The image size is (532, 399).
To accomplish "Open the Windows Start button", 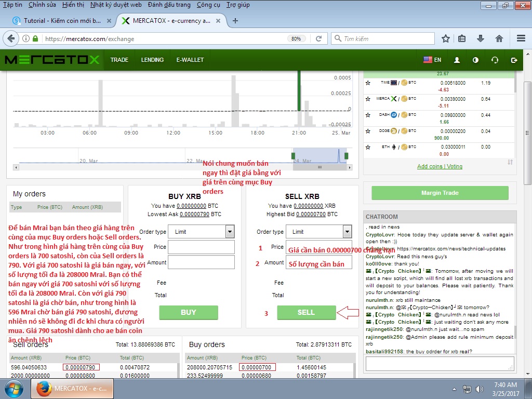I will (14, 389).
